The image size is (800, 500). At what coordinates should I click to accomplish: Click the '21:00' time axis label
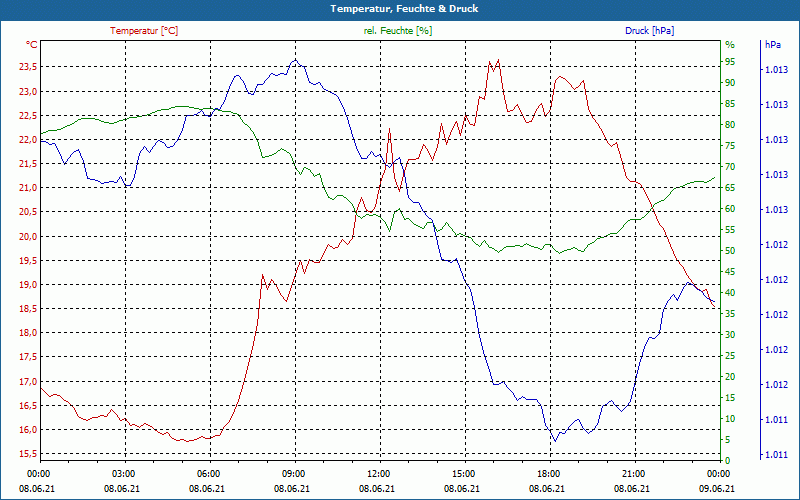634,473
